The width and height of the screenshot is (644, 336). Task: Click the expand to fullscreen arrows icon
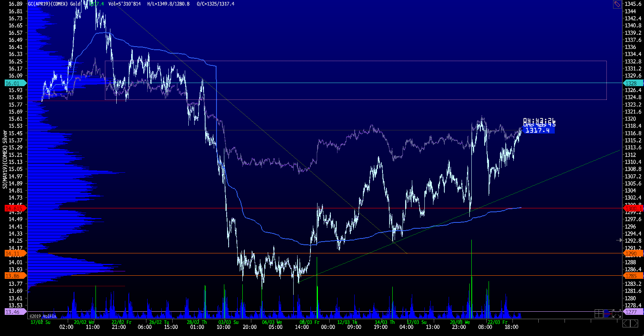pyautogui.click(x=617, y=313)
